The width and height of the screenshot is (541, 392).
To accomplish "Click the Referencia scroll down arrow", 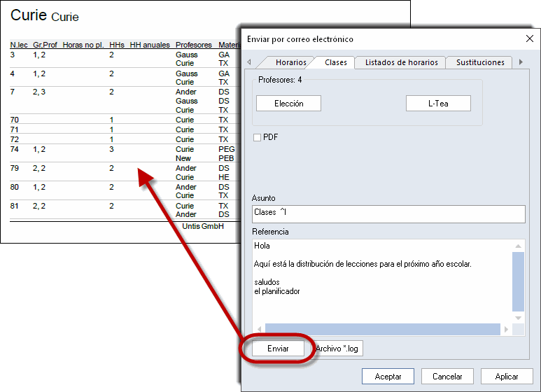I will 518,318.
